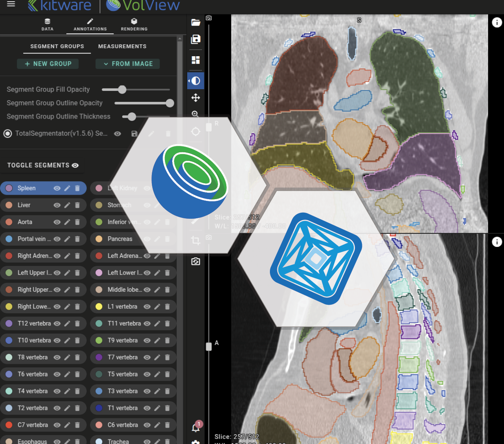Show info for the bottom sagittal view
The image size is (504, 444).
click(x=497, y=242)
